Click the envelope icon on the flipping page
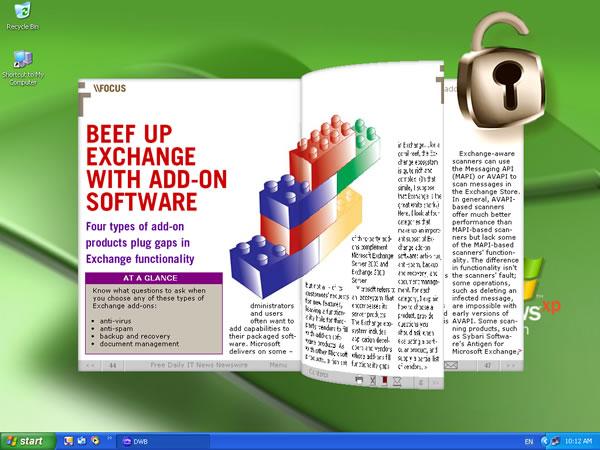The image size is (600, 450). (x=396, y=381)
